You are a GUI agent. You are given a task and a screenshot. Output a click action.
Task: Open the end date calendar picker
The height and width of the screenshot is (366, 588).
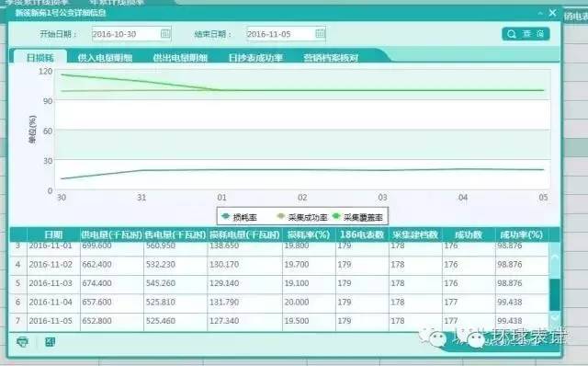pos(320,33)
